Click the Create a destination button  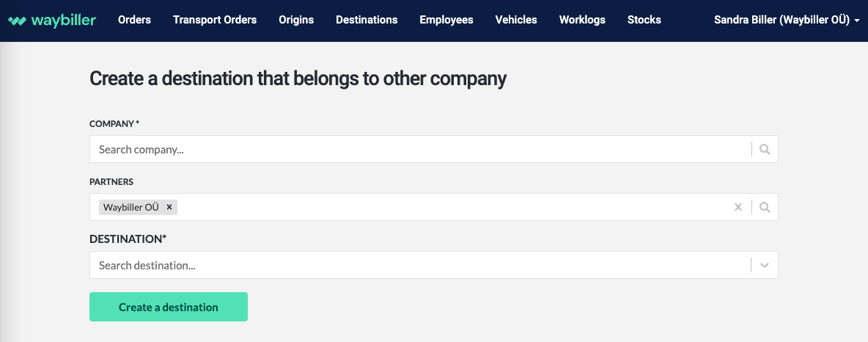tap(169, 307)
